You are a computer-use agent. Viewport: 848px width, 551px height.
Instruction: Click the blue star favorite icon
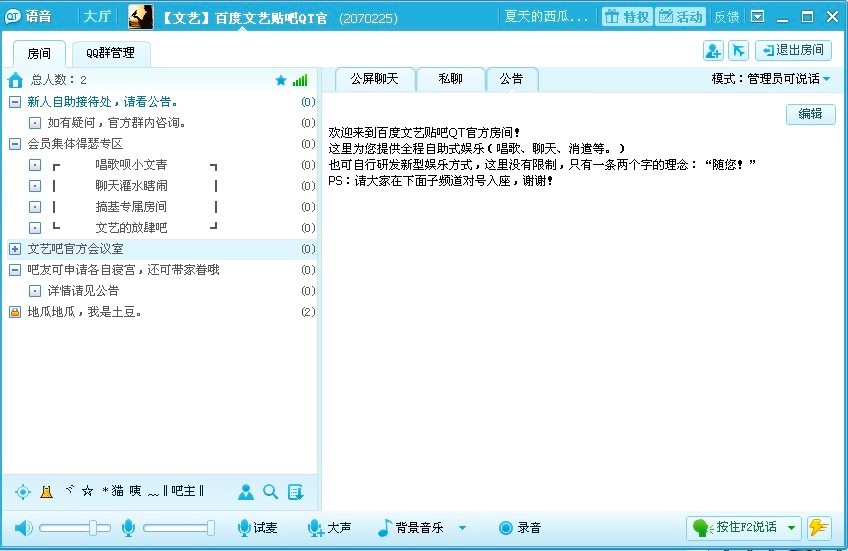pos(281,81)
